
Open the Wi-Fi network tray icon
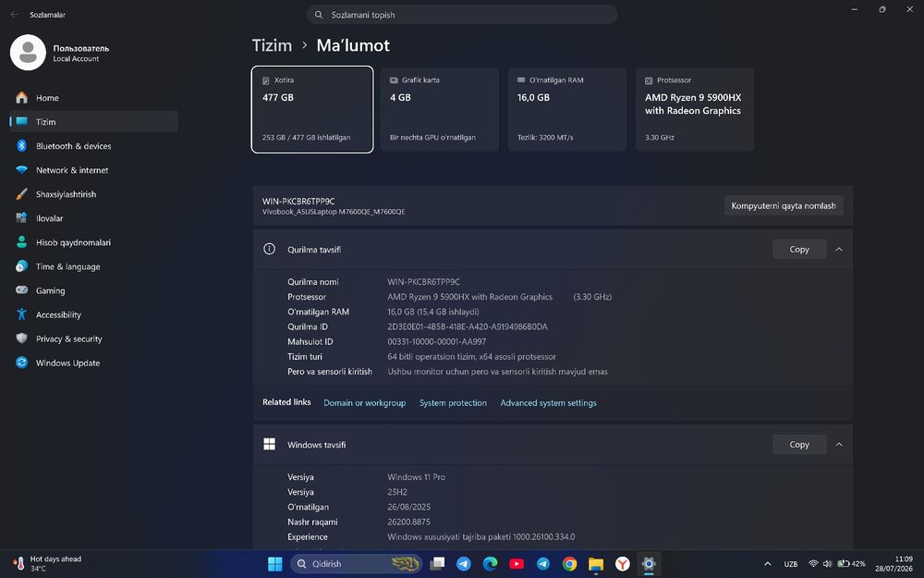813,564
